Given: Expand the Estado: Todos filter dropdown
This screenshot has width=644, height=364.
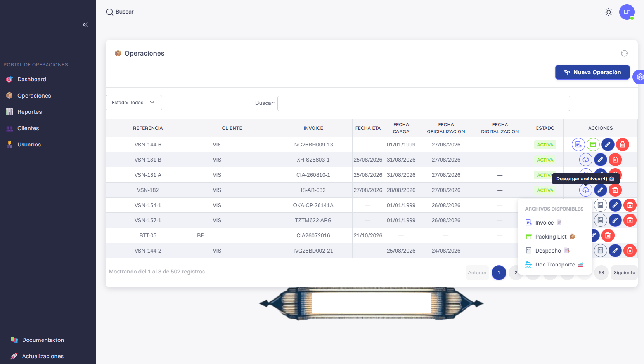Looking at the screenshot, I should tap(134, 103).
